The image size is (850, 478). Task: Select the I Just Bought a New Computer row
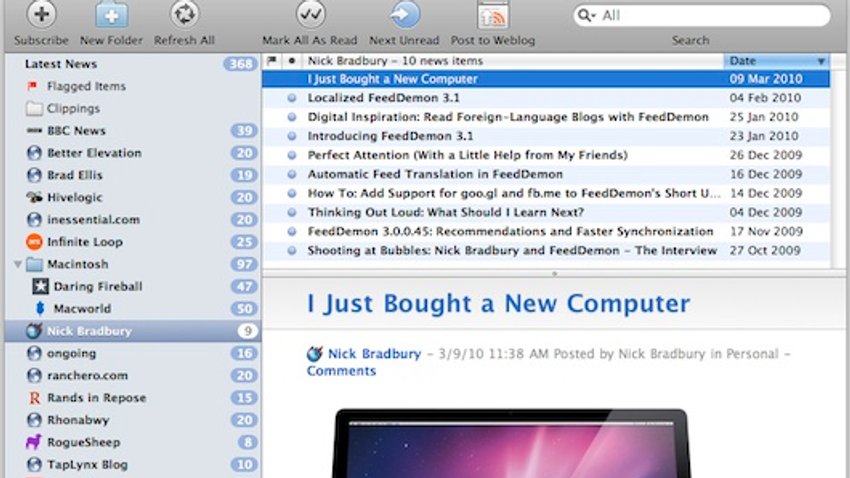tap(546, 79)
